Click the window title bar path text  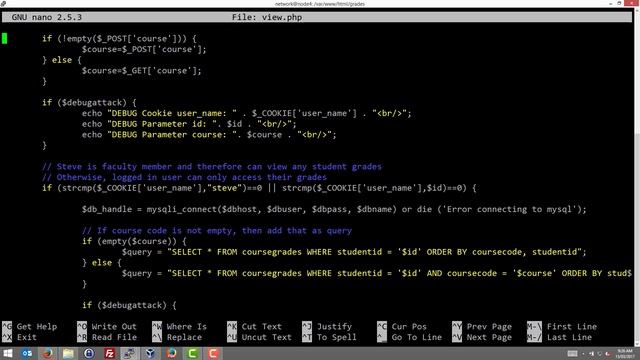320,4
